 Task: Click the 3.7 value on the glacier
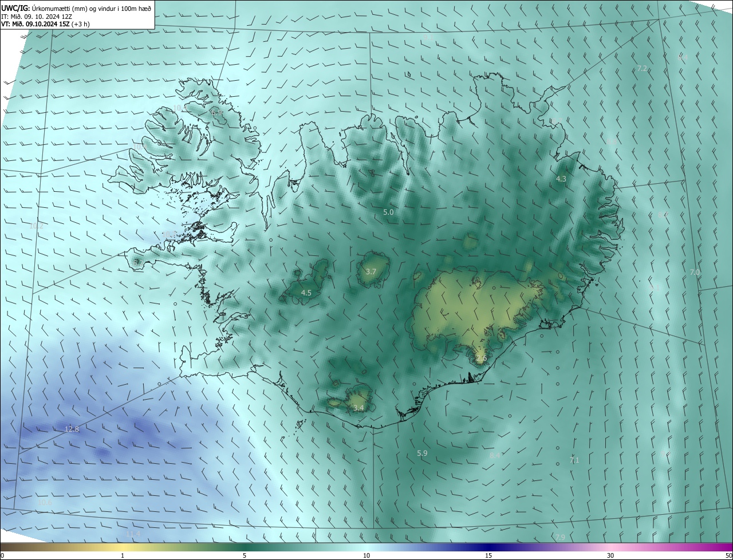(x=371, y=272)
